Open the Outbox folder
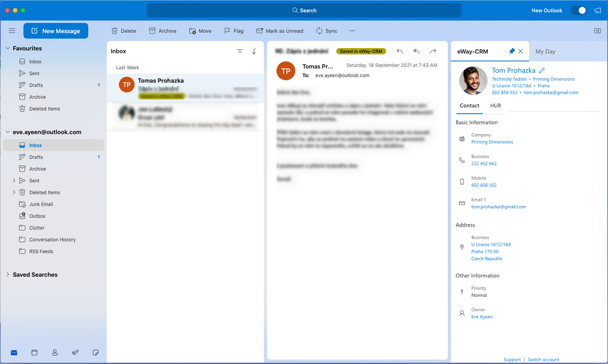 tap(37, 216)
